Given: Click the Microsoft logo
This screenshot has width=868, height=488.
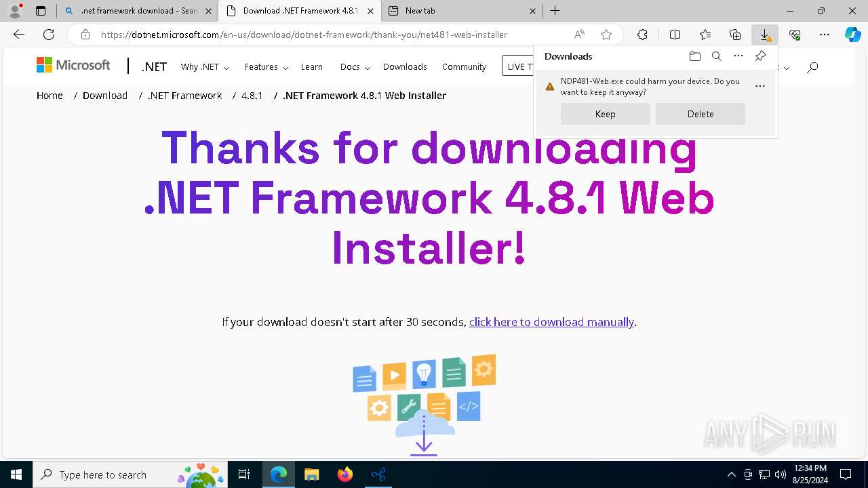Looking at the screenshot, I should click(x=73, y=65).
